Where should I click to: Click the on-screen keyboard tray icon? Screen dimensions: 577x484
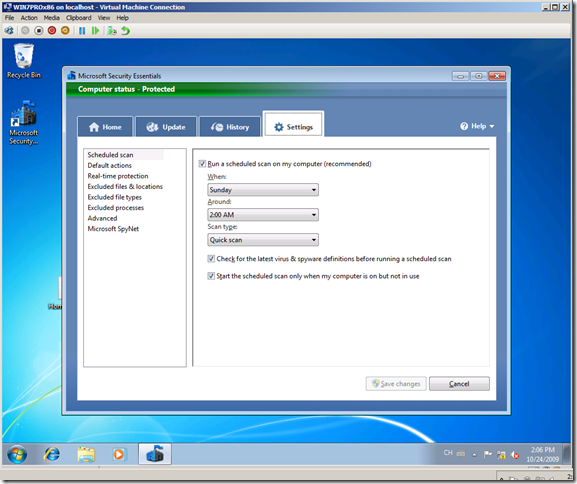click(x=461, y=454)
